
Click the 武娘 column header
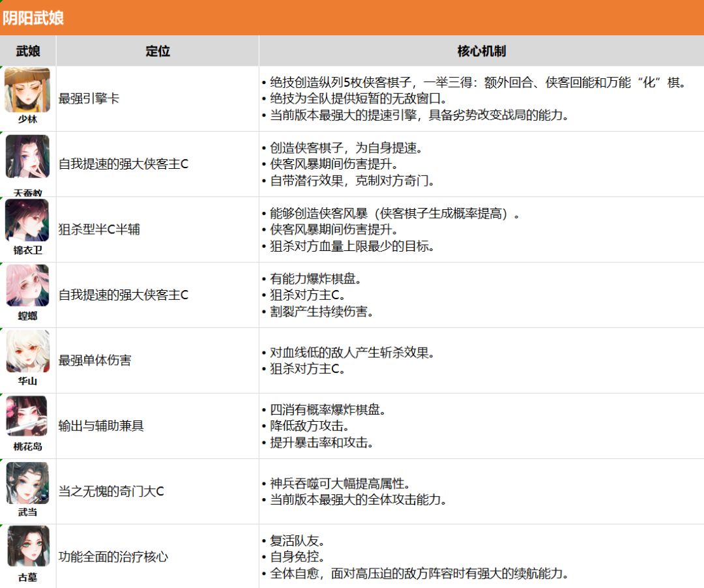pos(28,51)
